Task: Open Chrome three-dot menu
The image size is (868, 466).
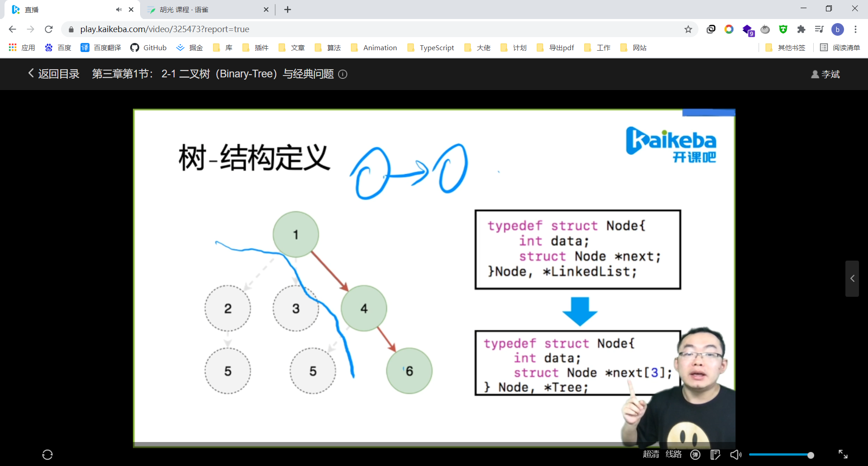Action: [855, 29]
